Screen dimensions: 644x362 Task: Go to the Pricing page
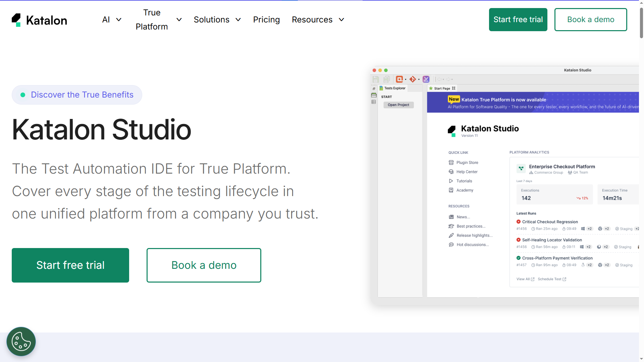[266, 20]
